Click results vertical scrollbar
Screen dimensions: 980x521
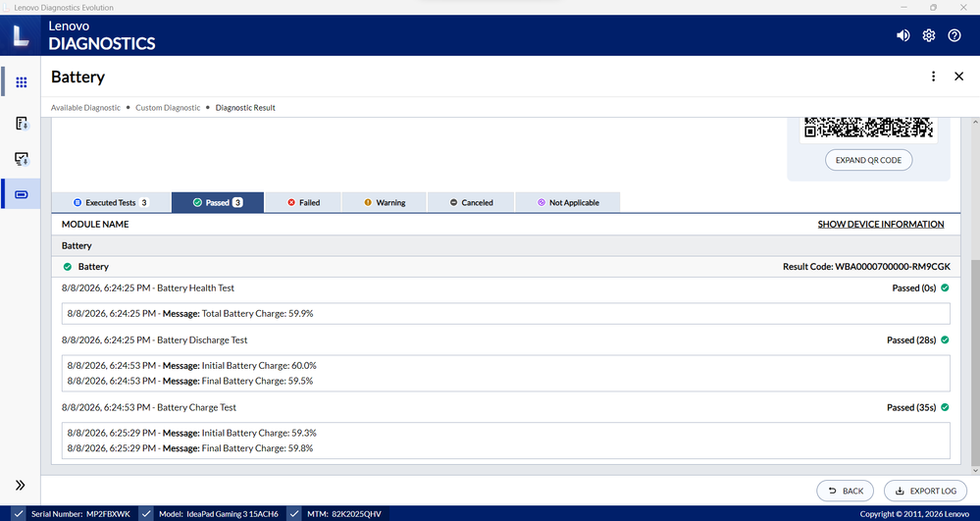click(x=976, y=363)
